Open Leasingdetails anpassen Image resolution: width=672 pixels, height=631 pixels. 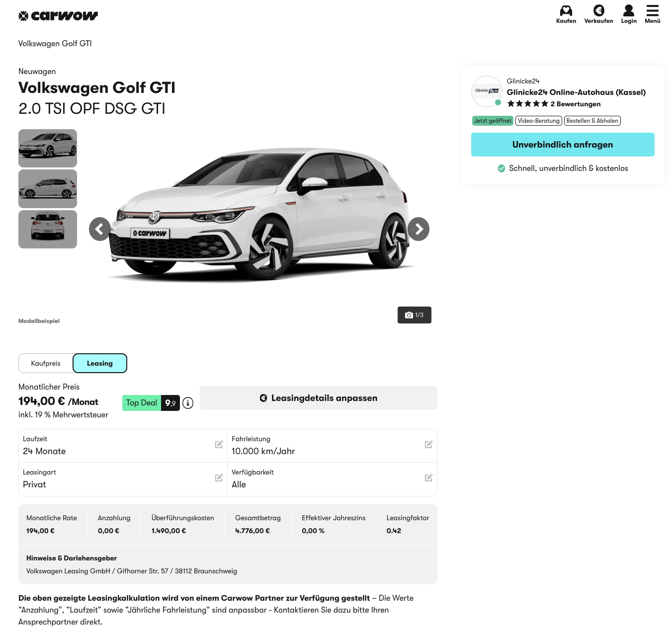(x=319, y=398)
